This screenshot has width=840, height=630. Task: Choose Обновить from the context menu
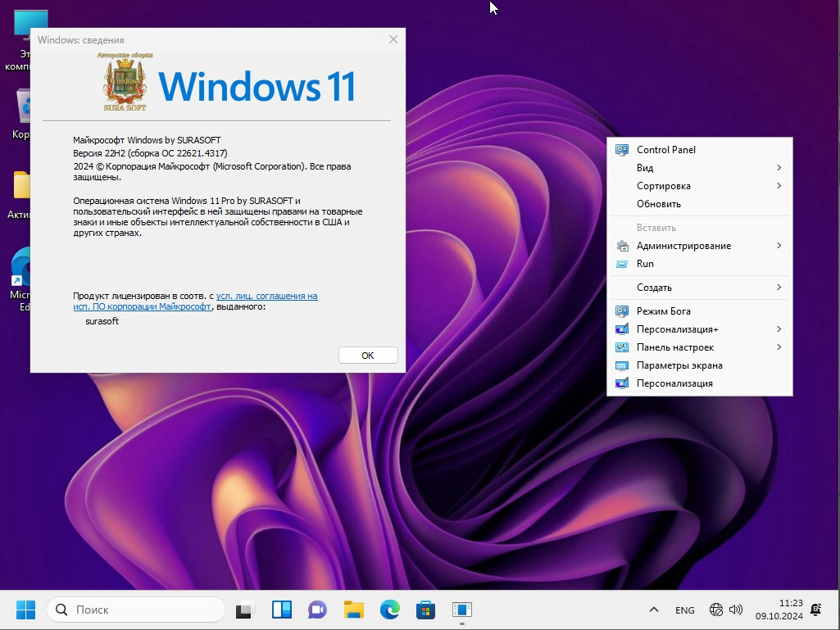[x=658, y=204]
